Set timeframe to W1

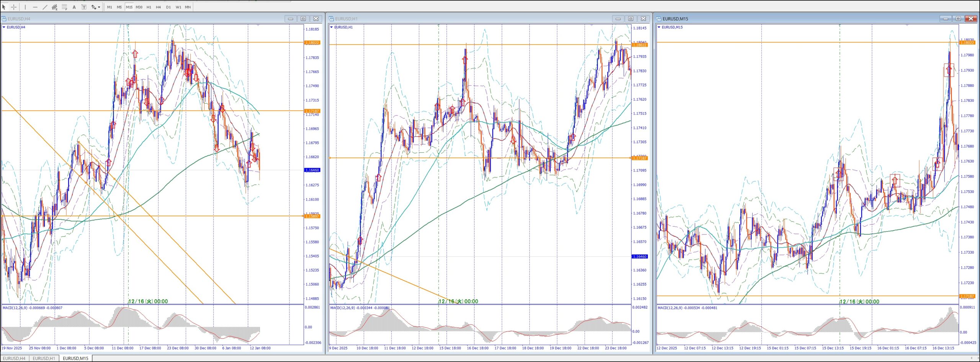coord(178,7)
